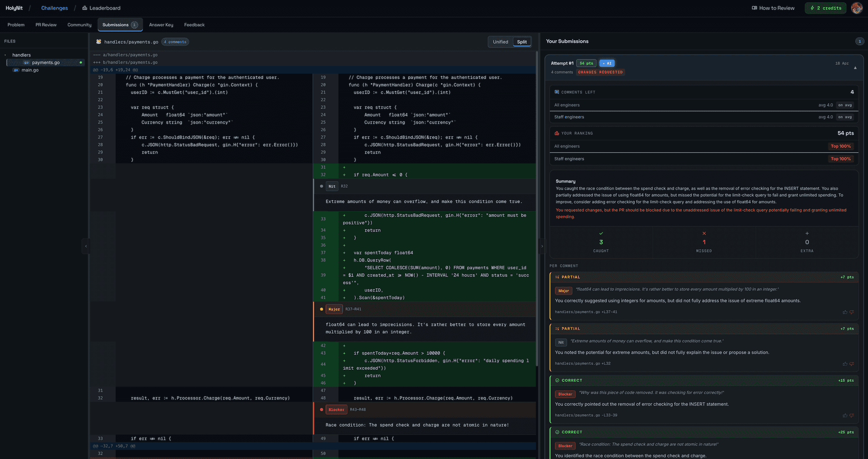The height and width of the screenshot is (459, 868).
Task: Open the user avatar menu
Action: (857, 8)
